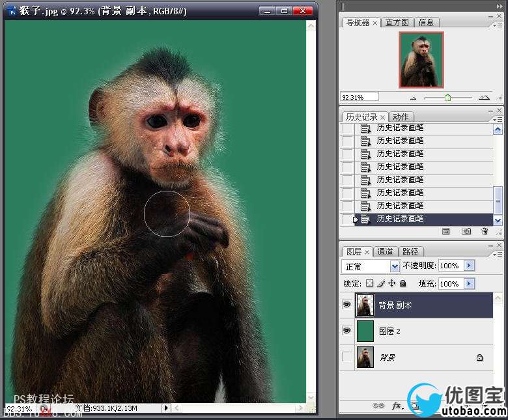The image size is (508, 420).
Task: Close the 图层 tab with its x
Action: point(367,252)
